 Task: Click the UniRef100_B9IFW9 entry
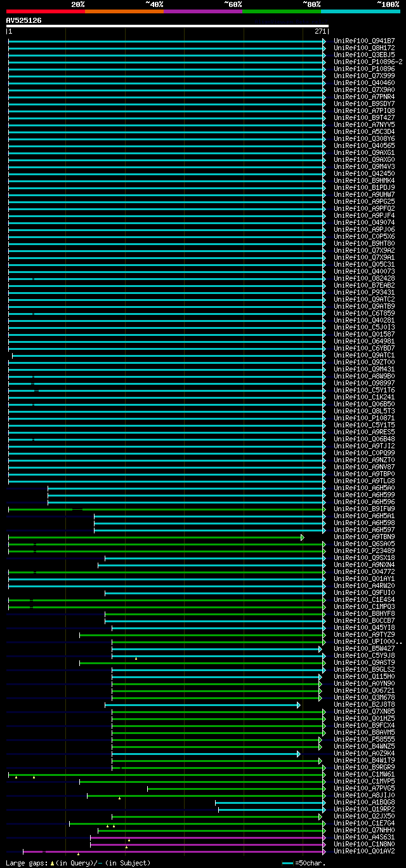(364, 509)
